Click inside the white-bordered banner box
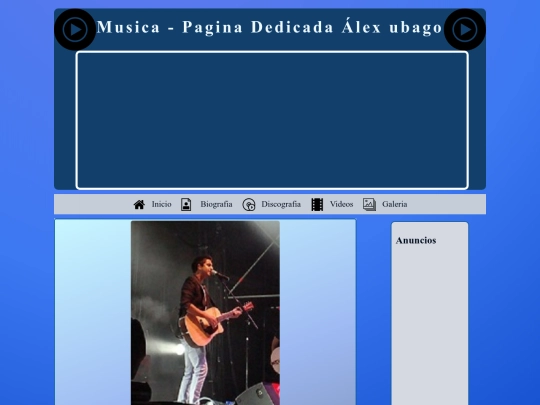Viewport: 540px width, 405px height. [x=272, y=120]
